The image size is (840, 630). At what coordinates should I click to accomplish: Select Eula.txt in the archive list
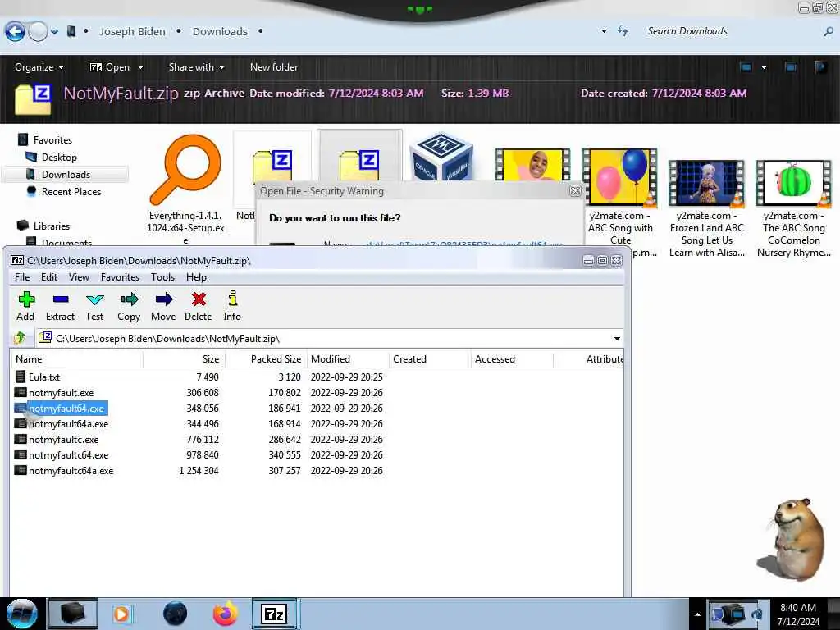pos(44,377)
